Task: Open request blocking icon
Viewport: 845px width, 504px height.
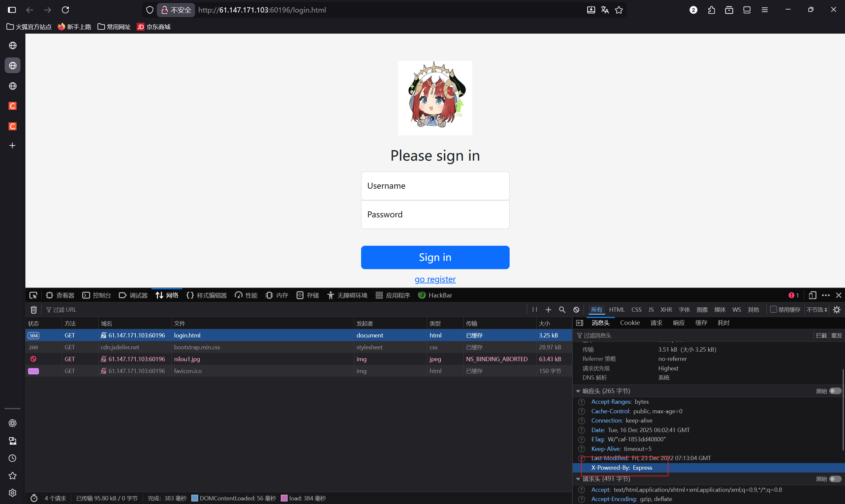Action: point(576,309)
